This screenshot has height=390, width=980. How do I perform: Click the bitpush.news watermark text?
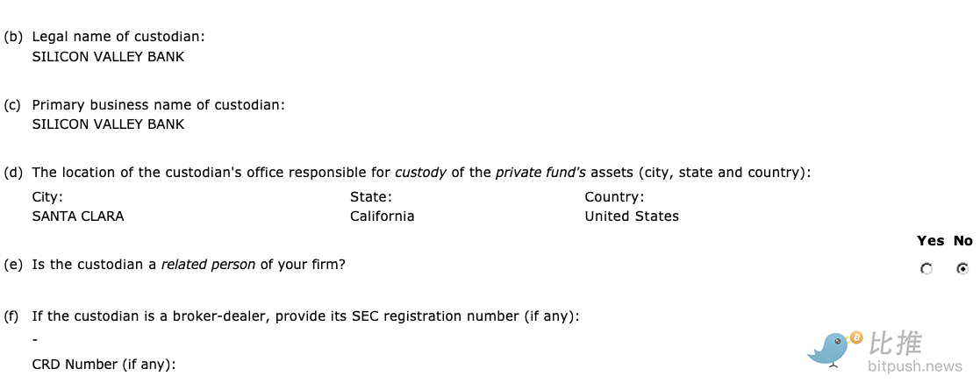[x=915, y=366]
